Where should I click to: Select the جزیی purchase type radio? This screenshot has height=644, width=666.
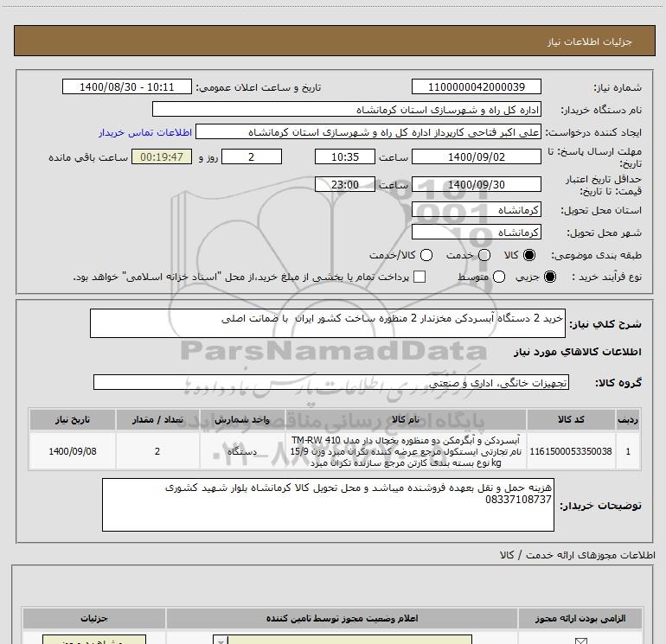tap(549, 277)
